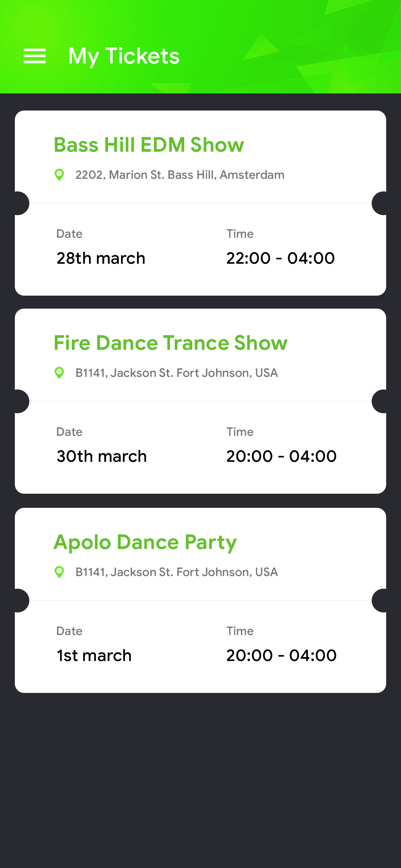Open the Fire Dance Trance Show ticket
Screen dimensions: 401x868
pyautogui.click(x=200, y=401)
